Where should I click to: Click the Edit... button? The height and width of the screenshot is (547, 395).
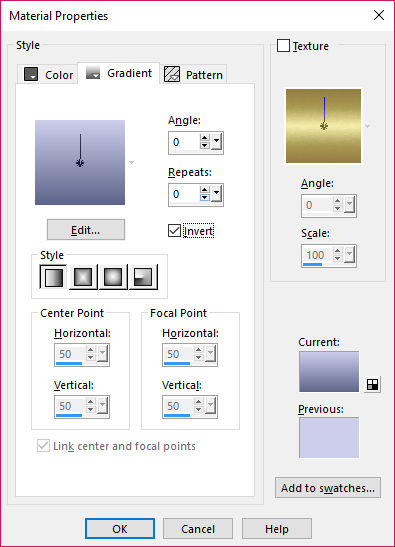(x=86, y=230)
